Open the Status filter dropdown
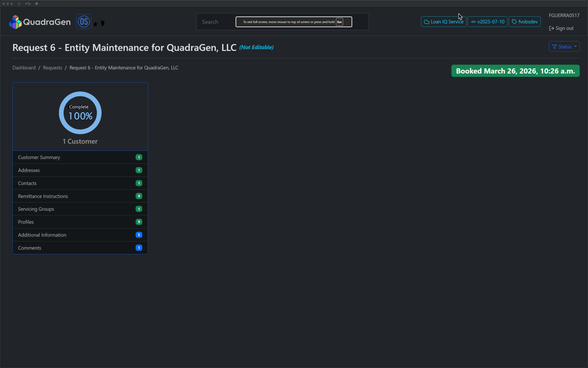588x368 pixels. click(564, 47)
